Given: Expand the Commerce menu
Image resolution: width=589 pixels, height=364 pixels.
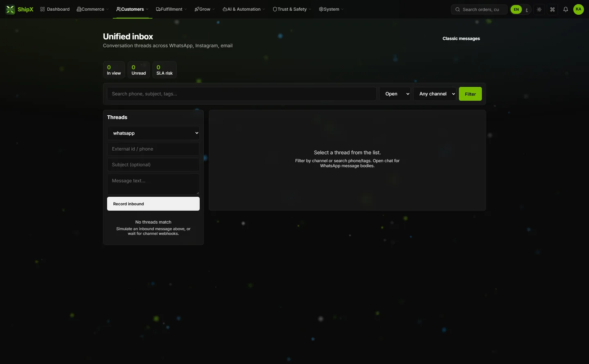Looking at the screenshot, I should 93,9.
